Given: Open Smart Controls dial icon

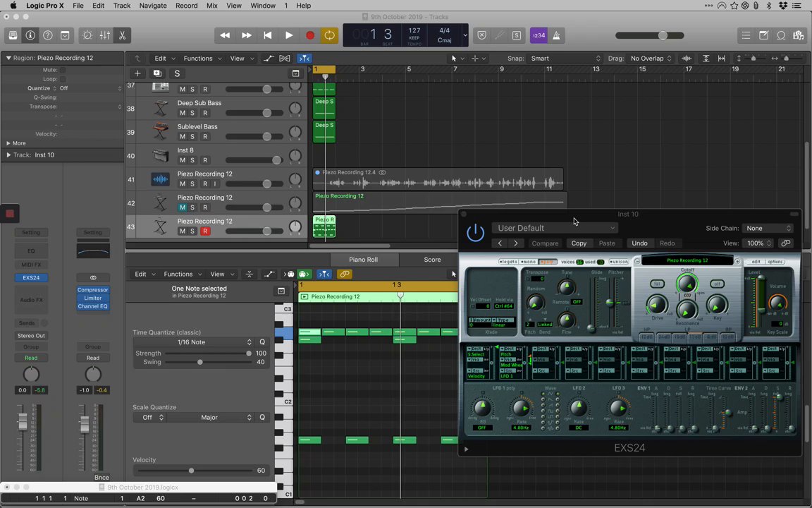Looking at the screenshot, I should tap(87, 35).
